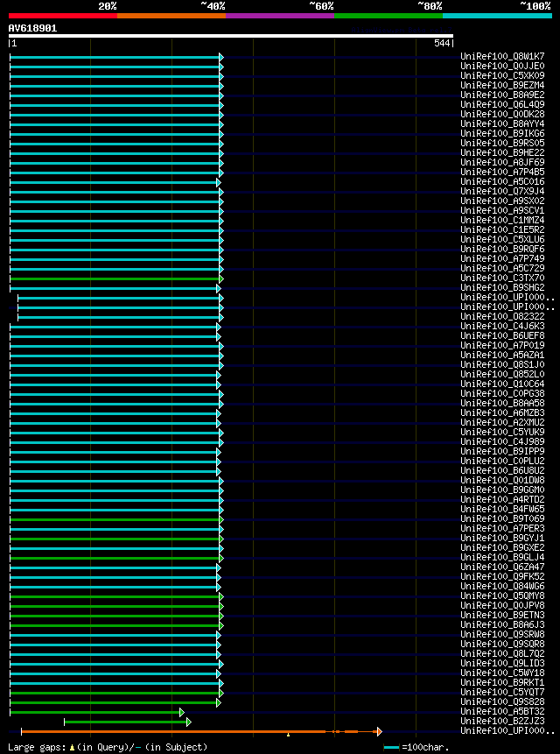Viewport: 560px width, 754px height.
Task: Select the UniRef100_Q5QMY8 label
Action: [x=502, y=595]
